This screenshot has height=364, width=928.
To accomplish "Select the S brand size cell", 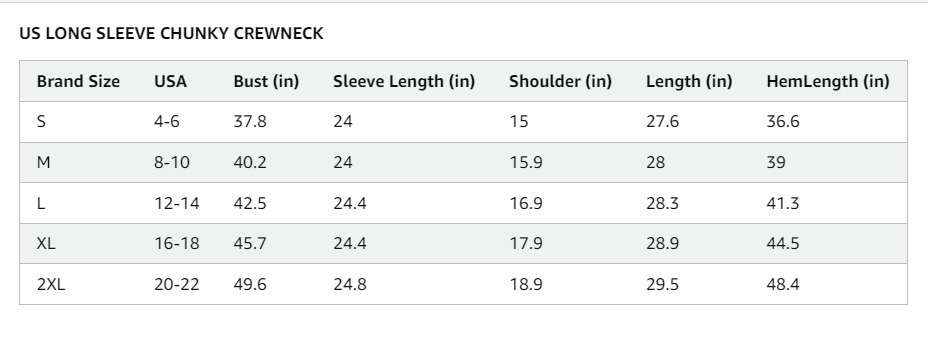I will click(x=41, y=121).
